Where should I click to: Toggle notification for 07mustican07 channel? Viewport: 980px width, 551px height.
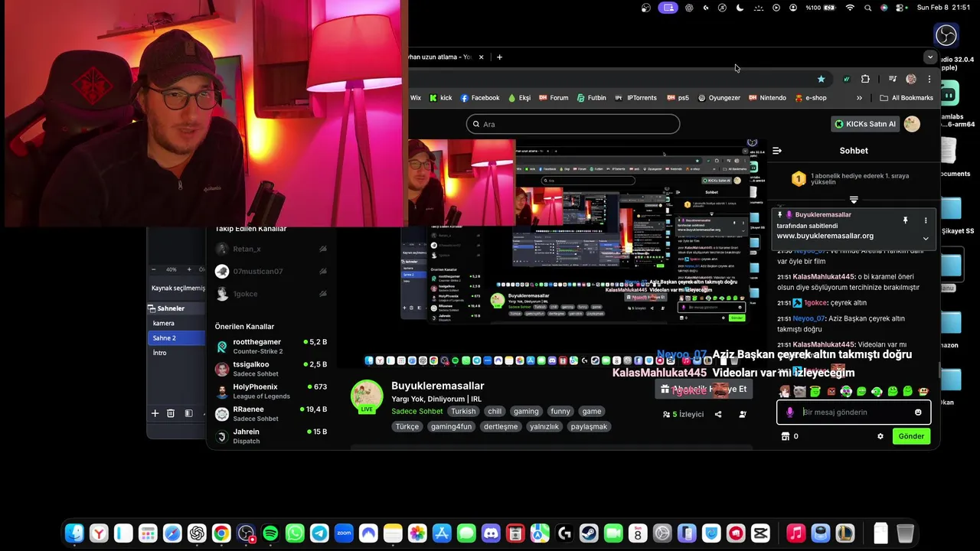coord(323,271)
